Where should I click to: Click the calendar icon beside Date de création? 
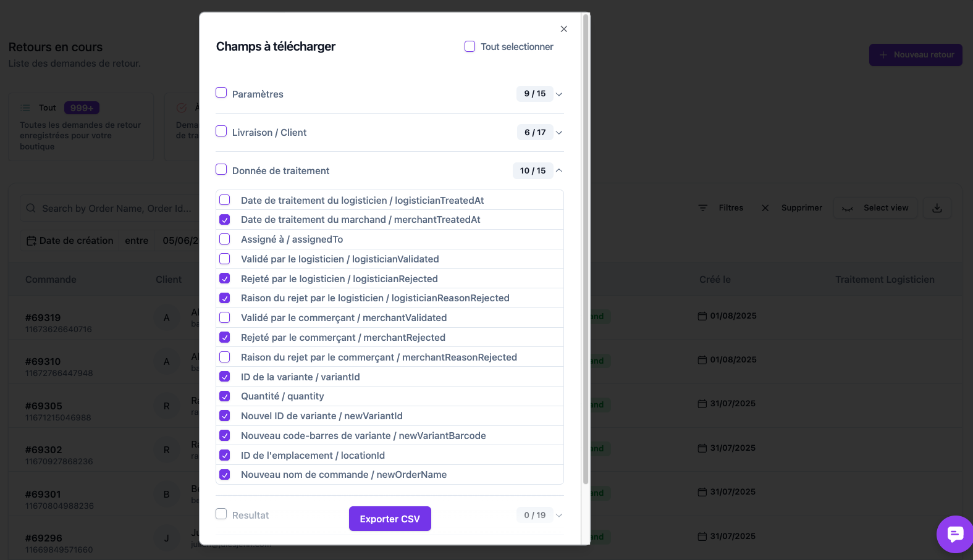32,241
